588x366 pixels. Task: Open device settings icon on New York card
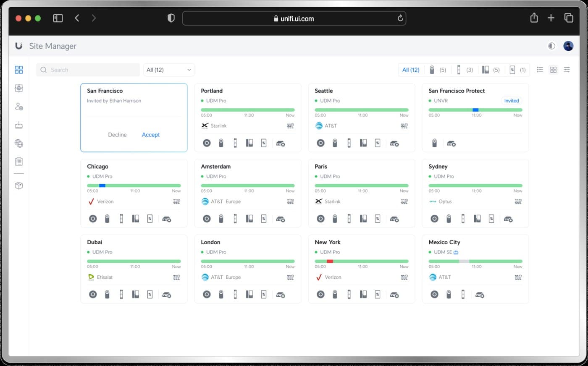(x=394, y=295)
